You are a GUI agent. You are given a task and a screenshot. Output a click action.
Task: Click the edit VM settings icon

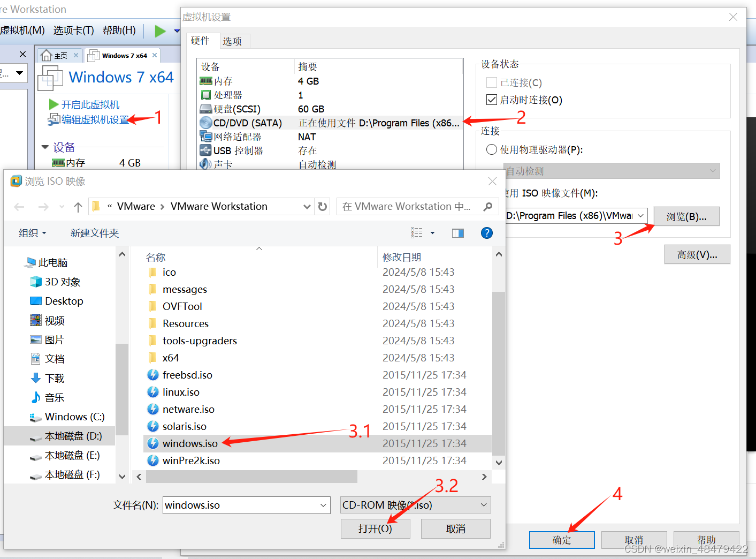54,119
